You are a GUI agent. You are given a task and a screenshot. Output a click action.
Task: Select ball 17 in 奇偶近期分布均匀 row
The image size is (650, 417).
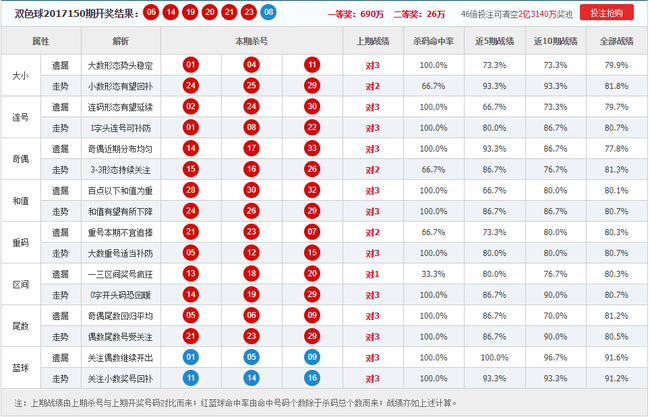click(251, 148)
